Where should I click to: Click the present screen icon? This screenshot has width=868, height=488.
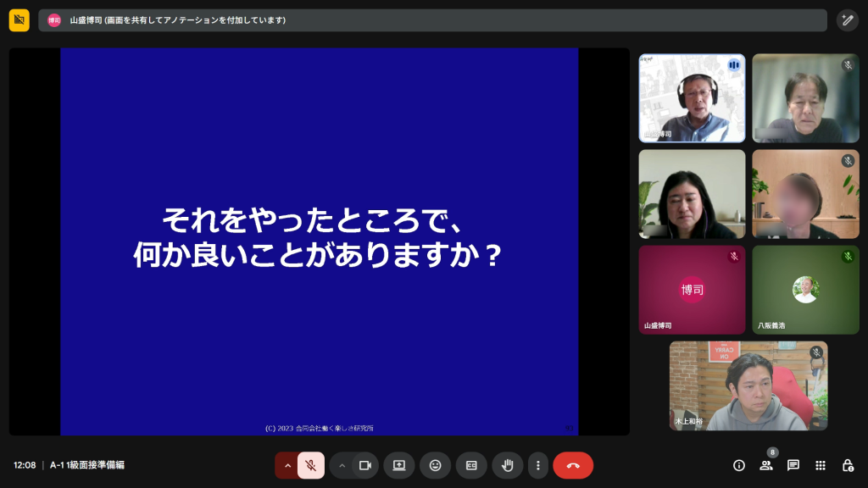click(399, 465)
